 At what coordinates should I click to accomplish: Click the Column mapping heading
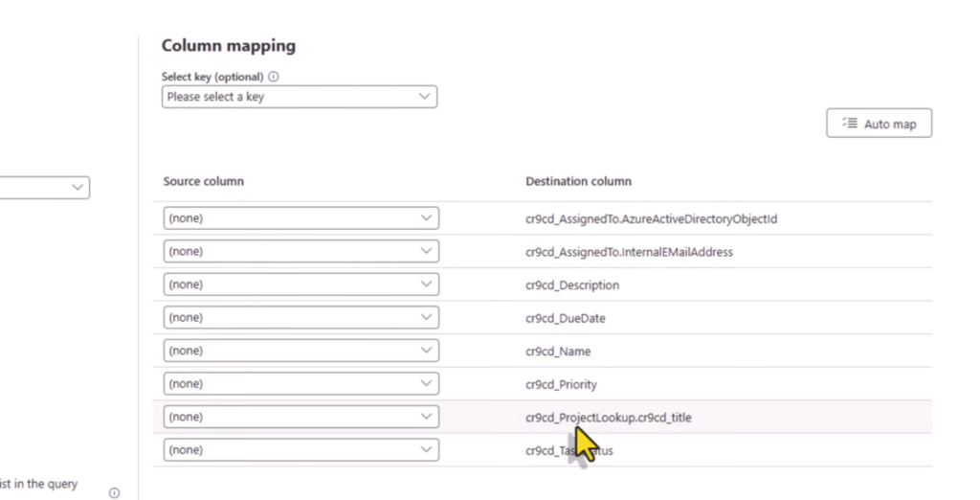(x=229, y=46)
